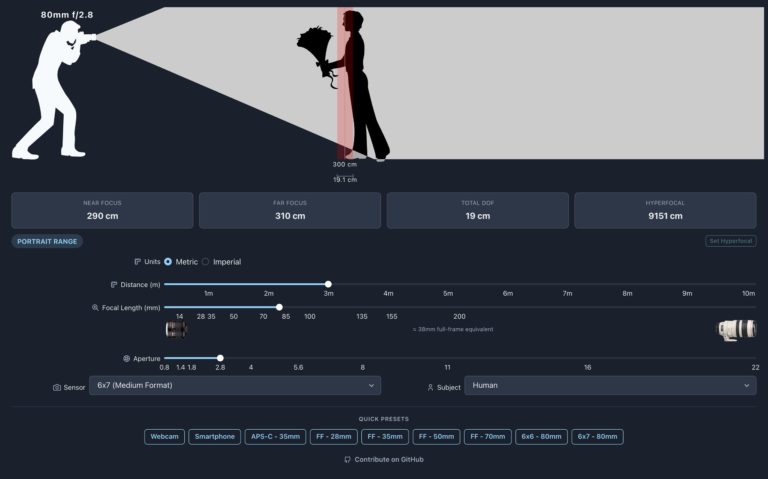Screen dimensions: 768x479
Task: Click the 19.1 cm depth label
Action: [x=345, y=180]
